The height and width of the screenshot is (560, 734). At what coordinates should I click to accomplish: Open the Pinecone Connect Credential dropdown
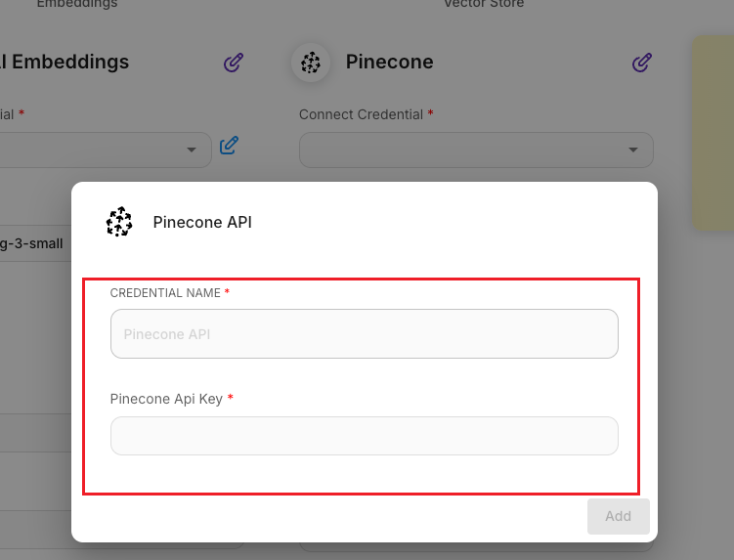click(476, 151)
